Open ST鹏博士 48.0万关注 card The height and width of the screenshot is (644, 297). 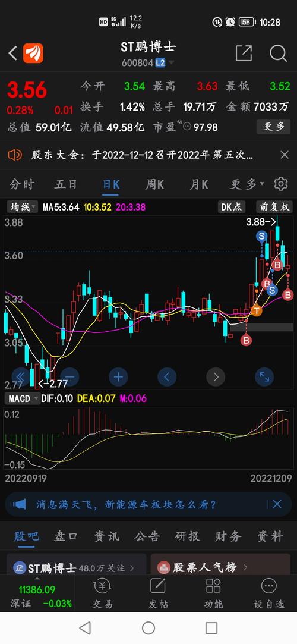[76, 564]
